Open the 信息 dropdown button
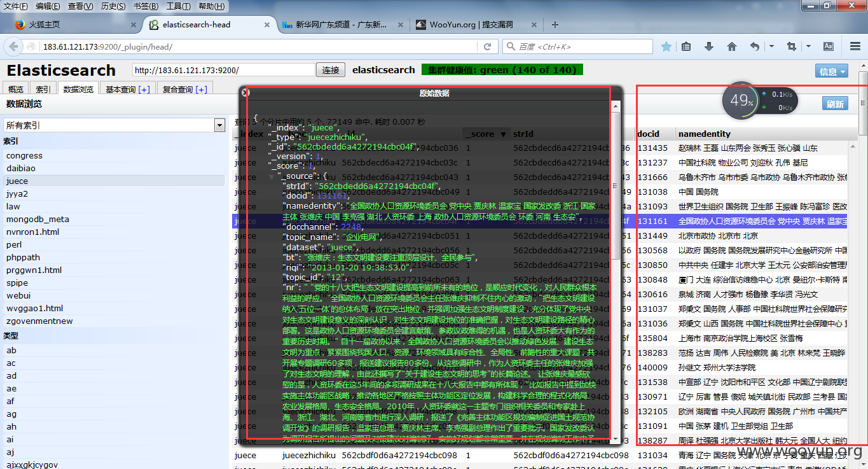This screenshot has height=469, width=868. (832, 71)
